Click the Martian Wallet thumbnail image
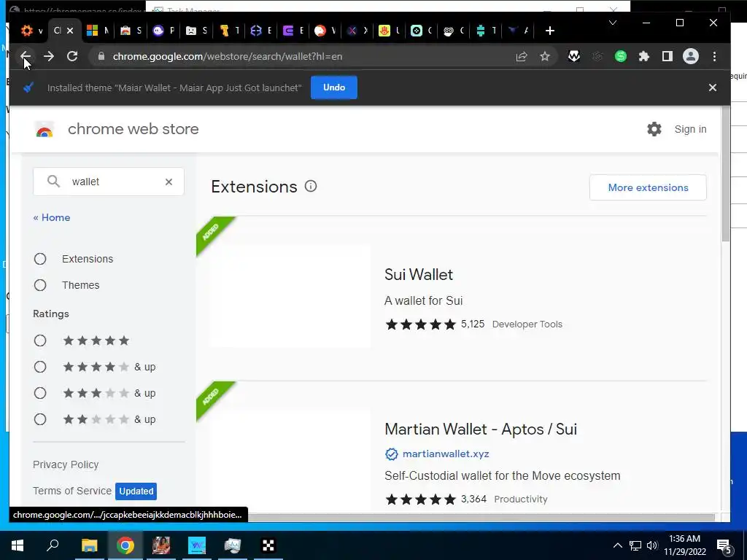Viewport: 747px width, 560px height. click(x=290, y=460)
